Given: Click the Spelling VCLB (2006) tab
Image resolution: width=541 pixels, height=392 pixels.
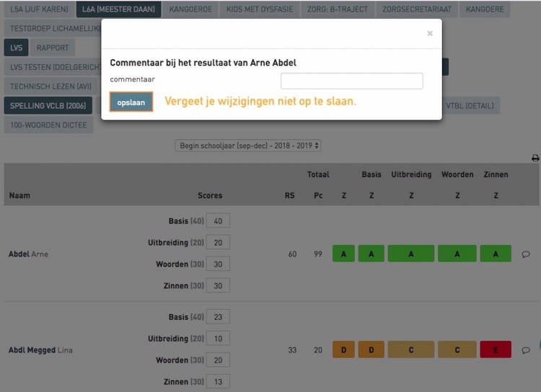Looking at the screenshot, I should coord(47,106).
